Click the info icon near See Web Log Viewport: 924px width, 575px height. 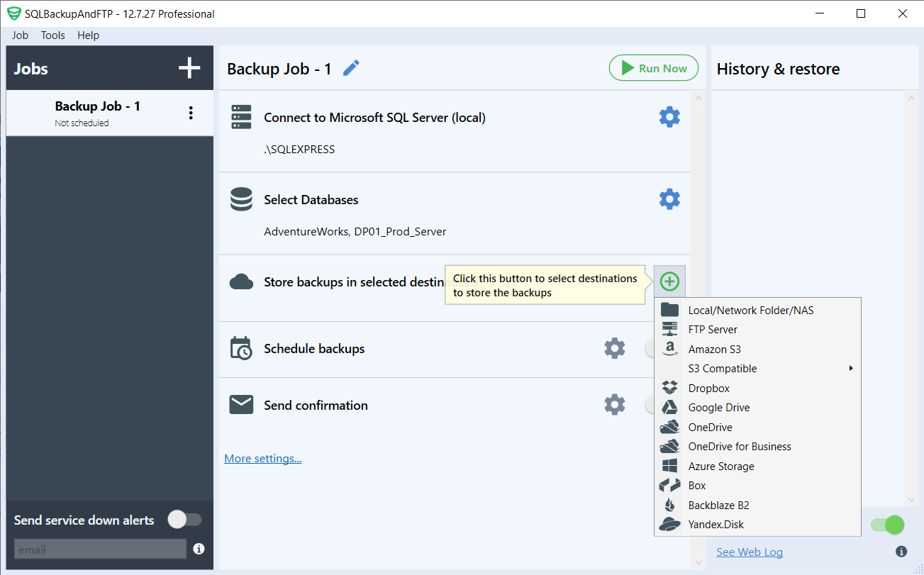click(x=901, y=551)
